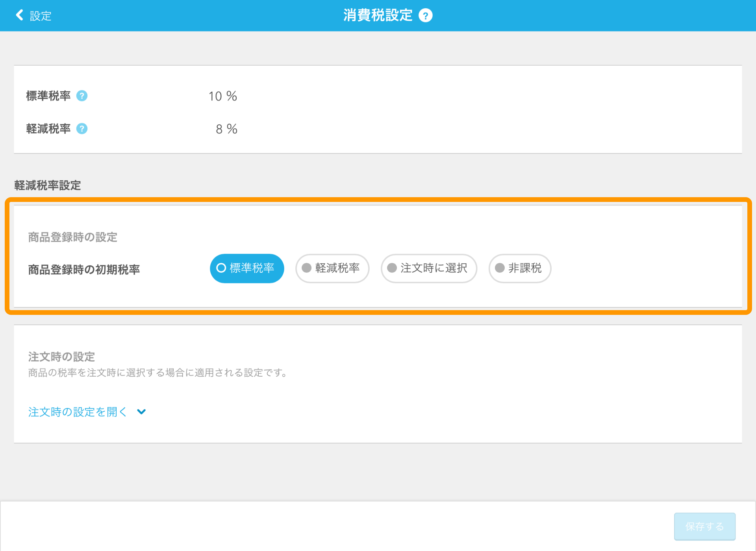The height and width of the screenshot is (551, 756).
Task: Open help icon next to 軽減税率
Action: 82,129
